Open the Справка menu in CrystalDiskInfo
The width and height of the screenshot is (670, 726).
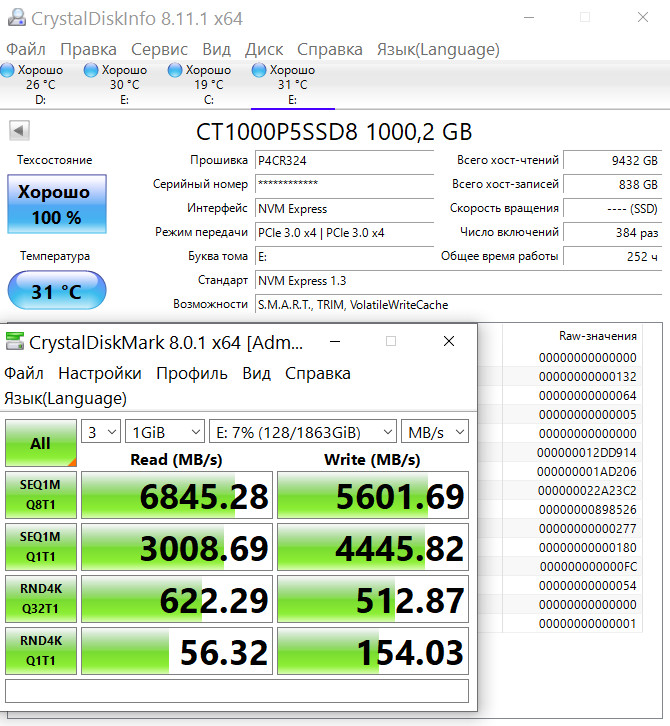[330, 49]
